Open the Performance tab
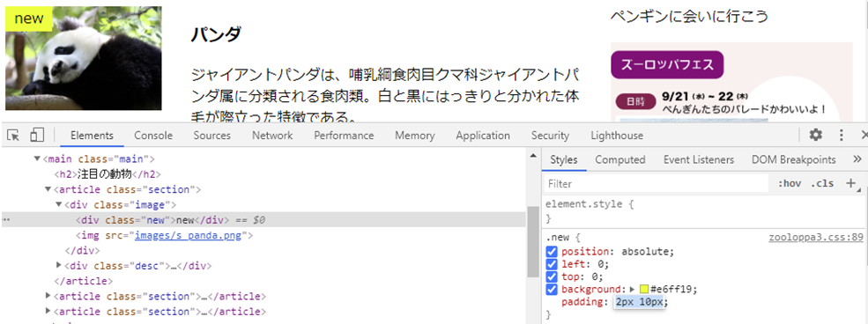This screenshot has height=324, width=868. point(344,136)
